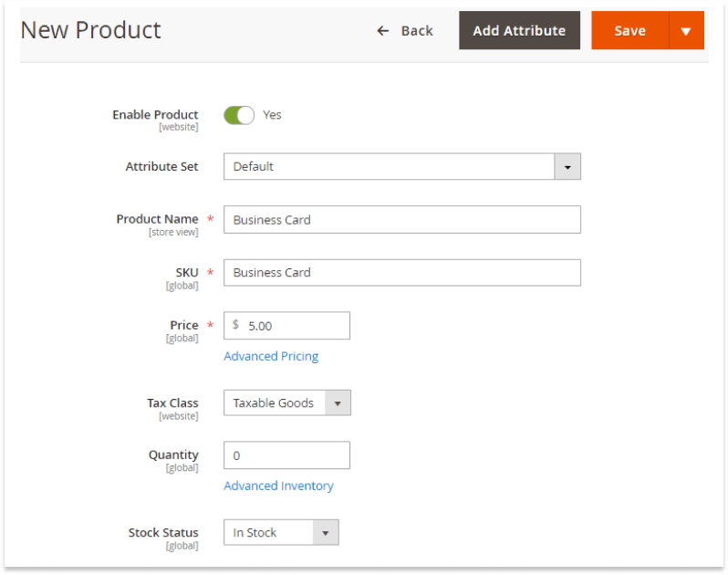Select the Taxable Goods value box
Screen dimensions: 728x575
coord(275,403)
